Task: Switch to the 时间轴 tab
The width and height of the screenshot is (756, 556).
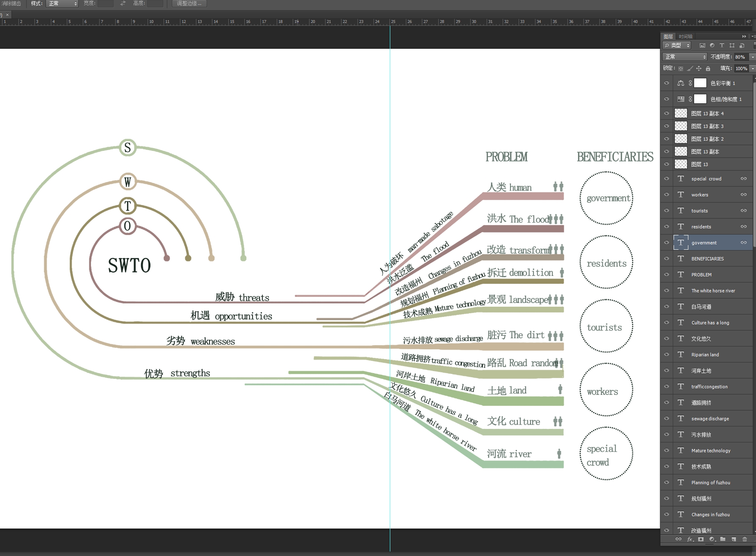Action: click(x=685, y=36)
